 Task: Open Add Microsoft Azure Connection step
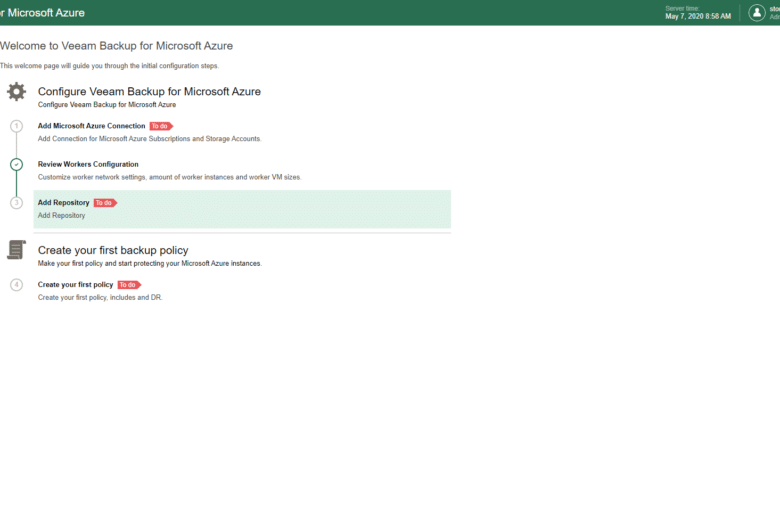pyautogui.click(x=92, y=126)
